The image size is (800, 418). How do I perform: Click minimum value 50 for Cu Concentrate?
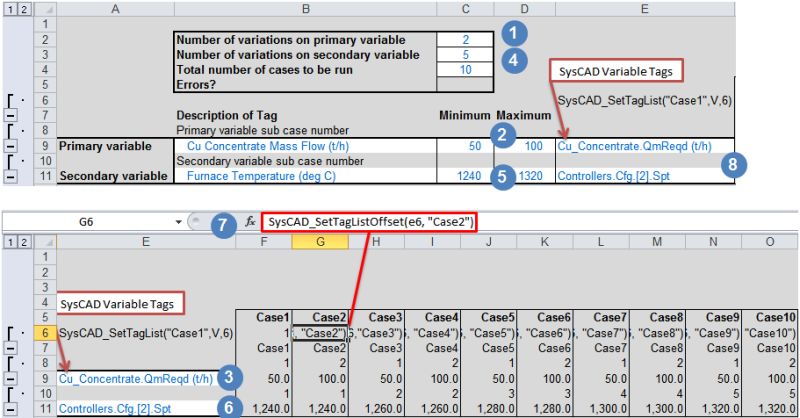(x=465, y=146)
